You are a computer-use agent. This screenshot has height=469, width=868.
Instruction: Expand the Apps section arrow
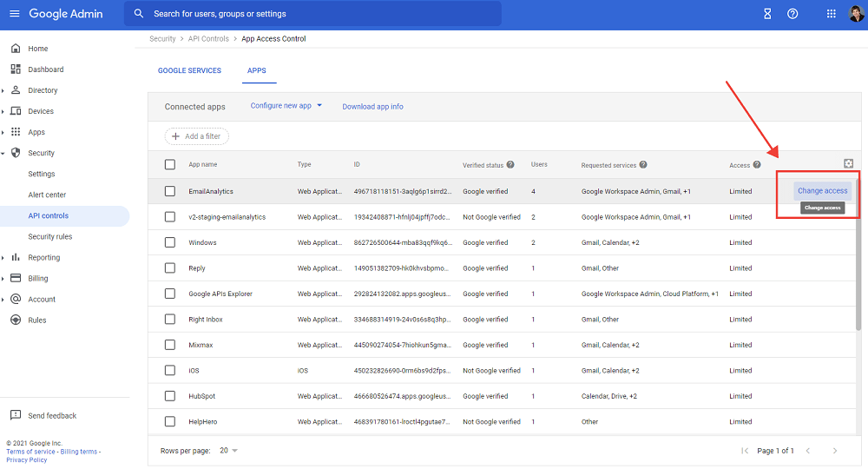click(x=3, y=132)
